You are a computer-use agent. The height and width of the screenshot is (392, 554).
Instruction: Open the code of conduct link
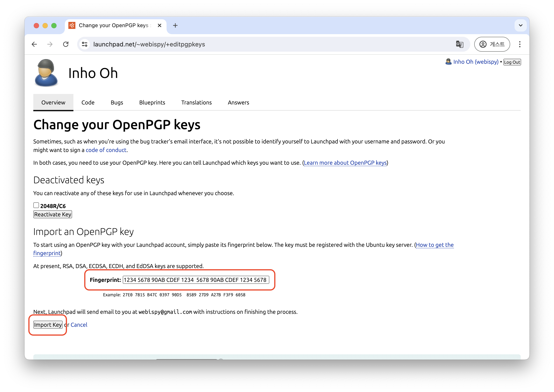[106, 150]
